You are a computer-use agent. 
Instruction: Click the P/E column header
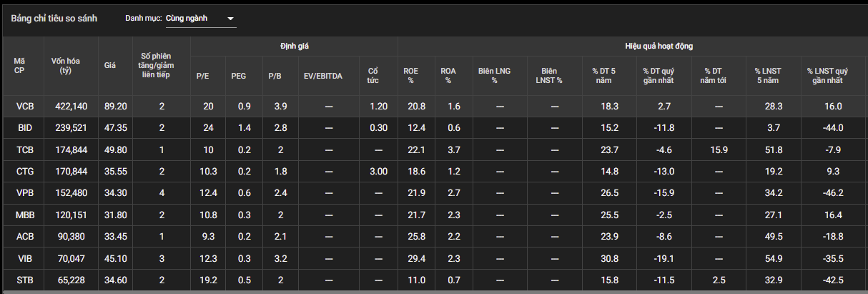(x=203, y=76)
